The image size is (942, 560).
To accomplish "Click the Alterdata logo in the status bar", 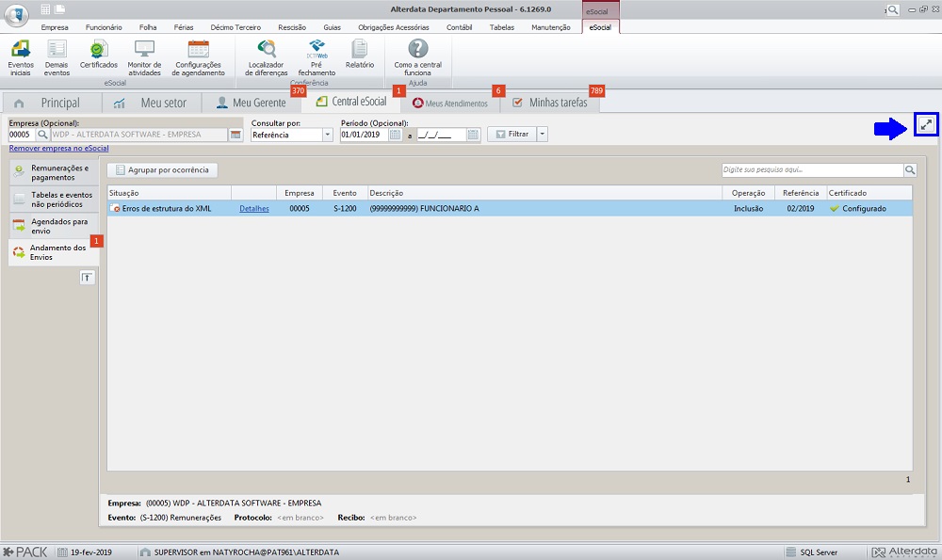I will pyautogui.click(x=904, y=552).
